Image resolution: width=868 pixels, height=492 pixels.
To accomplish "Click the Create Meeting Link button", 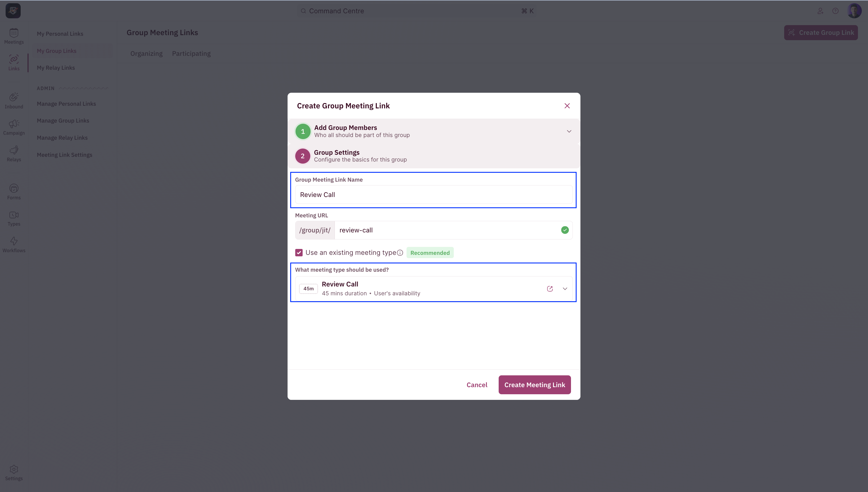I will click(534, 385).
